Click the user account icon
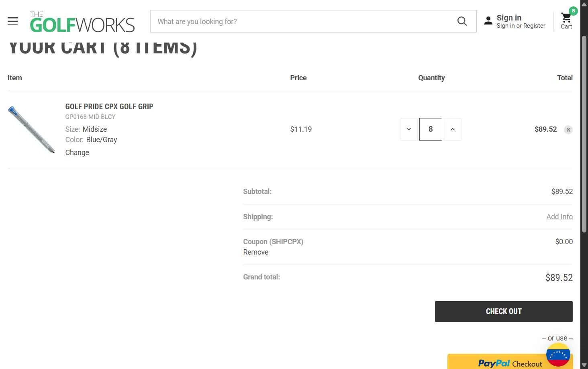The width and height of the screenshot is (588, 369). pyautogui.click(x=488, y=21)
